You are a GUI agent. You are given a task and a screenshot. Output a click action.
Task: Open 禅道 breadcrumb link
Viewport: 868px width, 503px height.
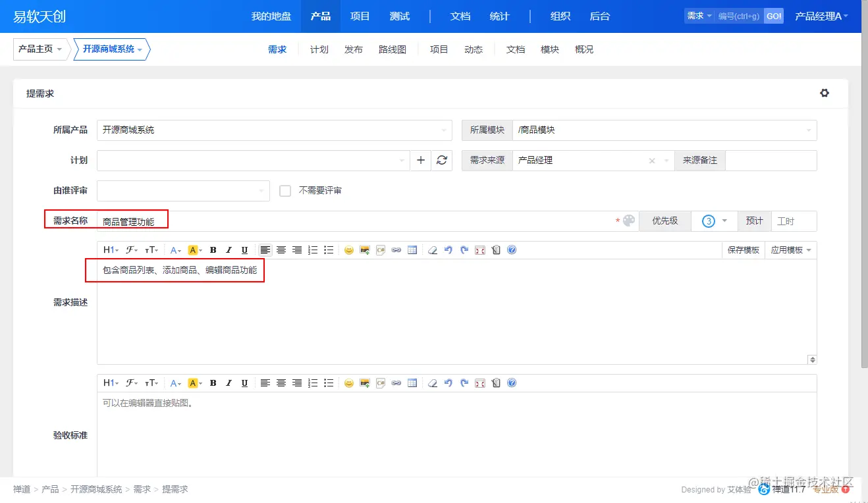click(x=22, y=489)
